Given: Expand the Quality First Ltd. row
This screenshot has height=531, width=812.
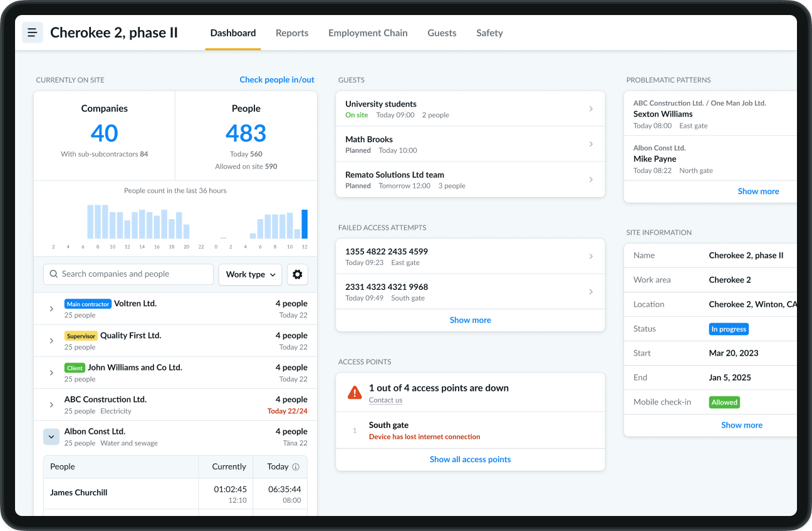Looking at the screenshot, I should click(51, 341).
